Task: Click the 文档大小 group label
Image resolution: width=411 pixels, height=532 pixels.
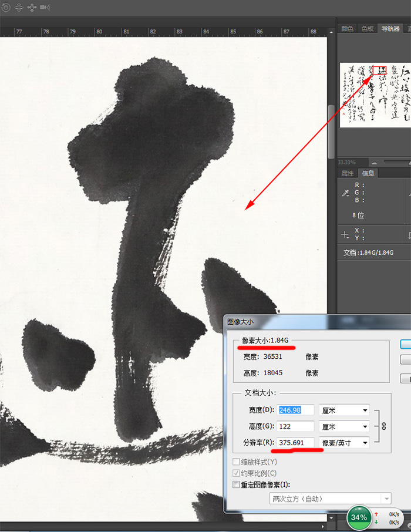Action: pyautogui.click(x=260, y=393)
